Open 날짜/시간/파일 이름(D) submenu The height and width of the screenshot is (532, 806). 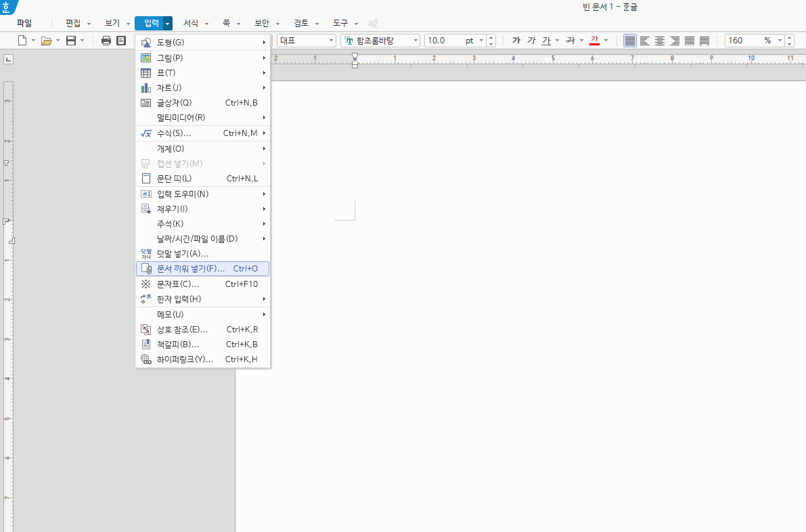click(202, 238)
